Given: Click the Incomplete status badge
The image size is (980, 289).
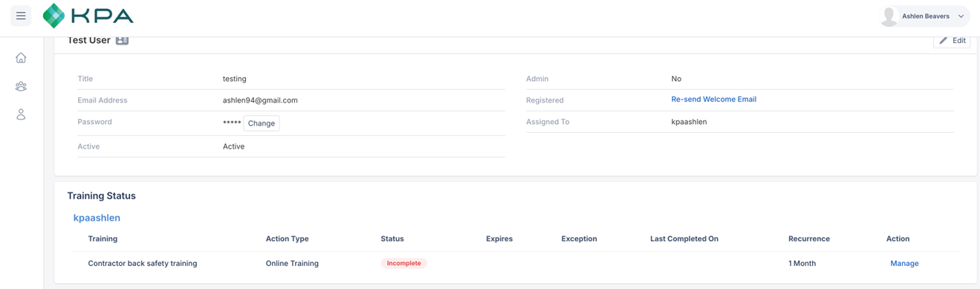Looking at the screenshot, I should click(404, 263).
